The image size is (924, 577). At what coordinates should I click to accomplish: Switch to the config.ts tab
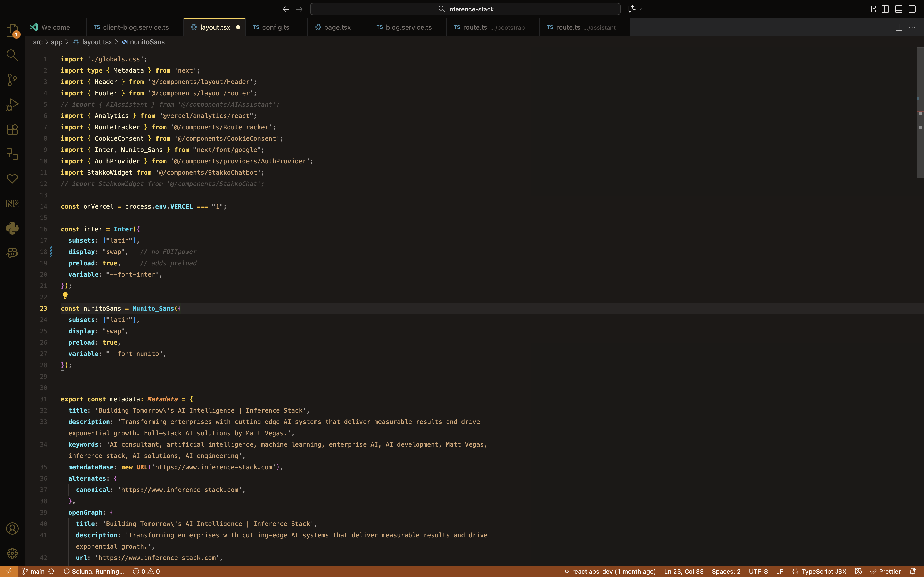(x=275, y=28)
